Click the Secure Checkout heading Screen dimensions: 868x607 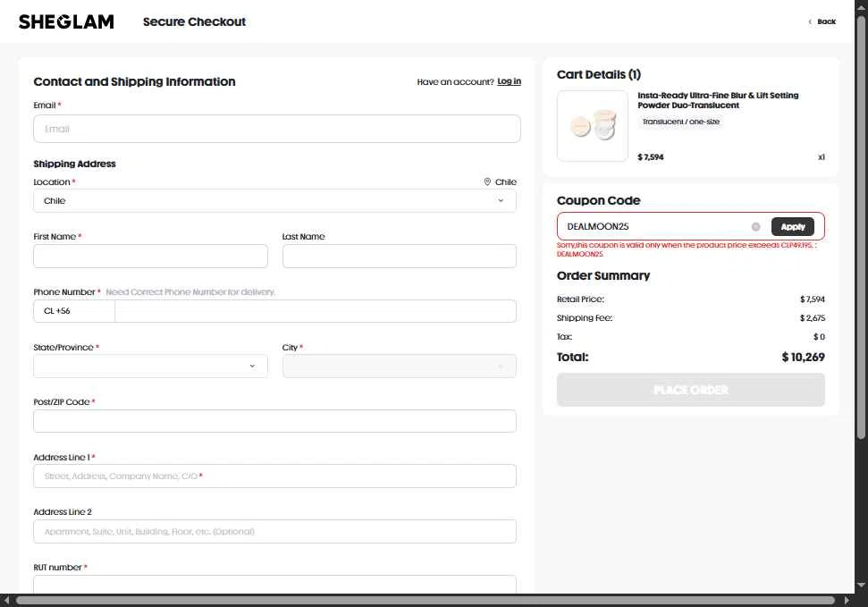194,21
